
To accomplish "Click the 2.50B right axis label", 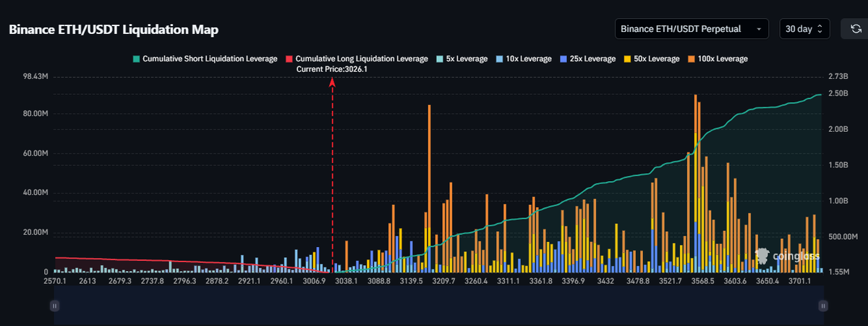I will (837, 93).
